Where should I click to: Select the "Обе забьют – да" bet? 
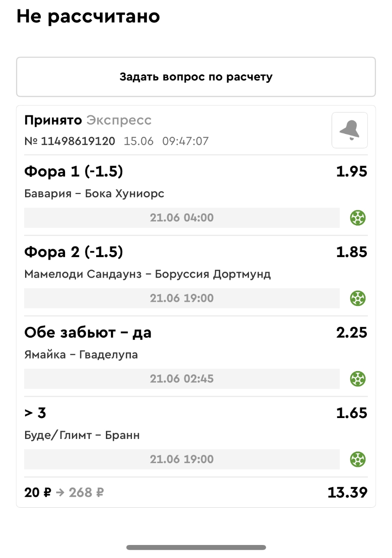click(x=88, y=332)
